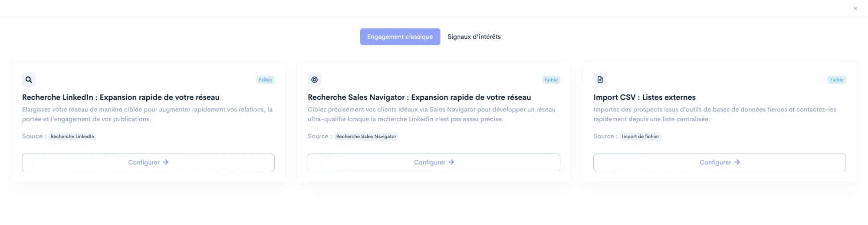Switch to the Signaux d'intérêts tab
Screen dimensions: 868x225
(473, 37)
